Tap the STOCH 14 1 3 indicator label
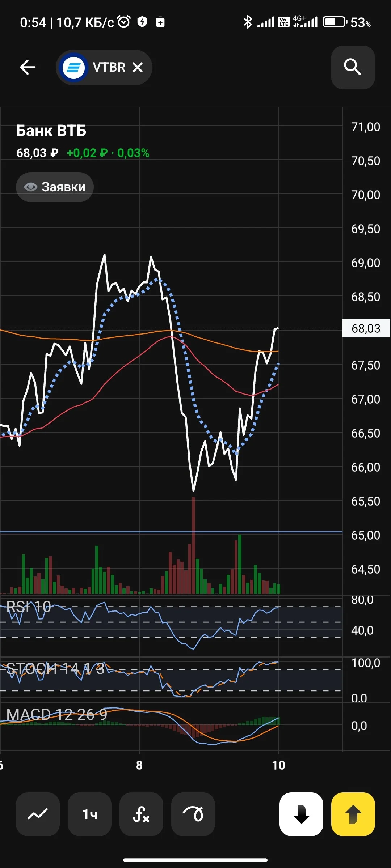 55,669
